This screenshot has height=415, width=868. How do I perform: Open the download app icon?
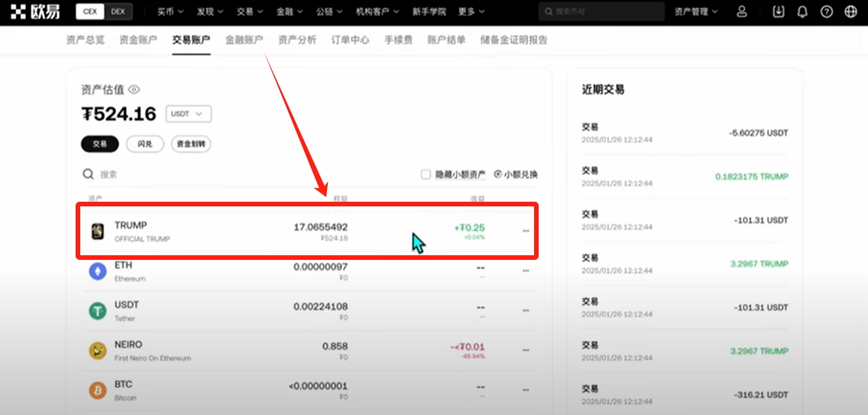[779, 11]
